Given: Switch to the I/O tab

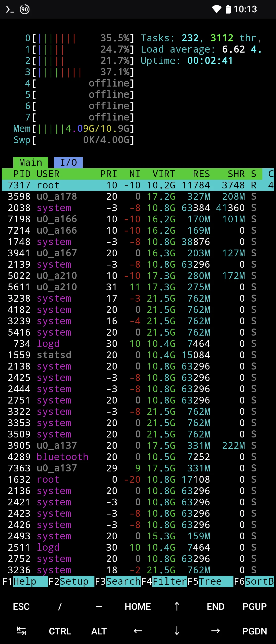Looking at the screenshot, I should [x=68, y=163].
